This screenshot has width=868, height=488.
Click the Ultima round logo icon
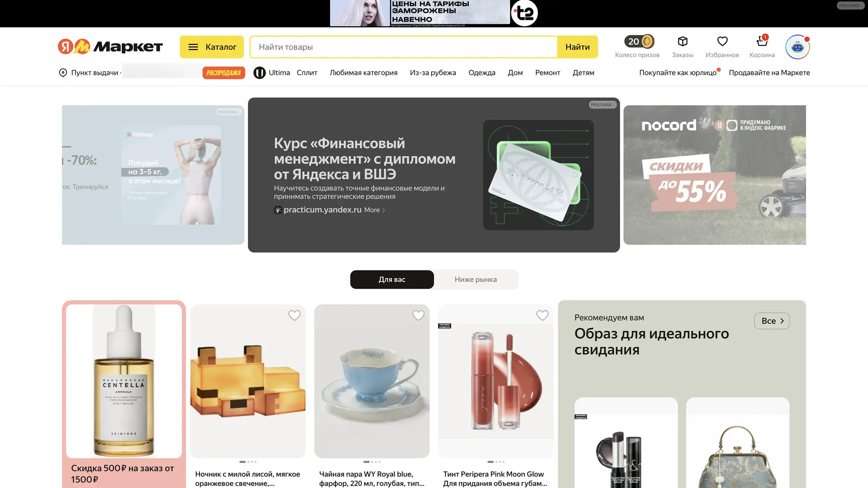[259, 73]
